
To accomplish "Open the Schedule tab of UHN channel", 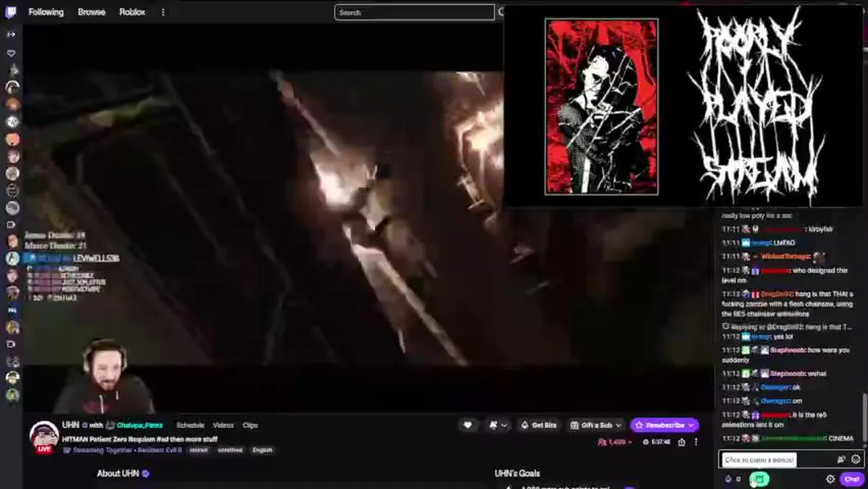I will (190, 425).
